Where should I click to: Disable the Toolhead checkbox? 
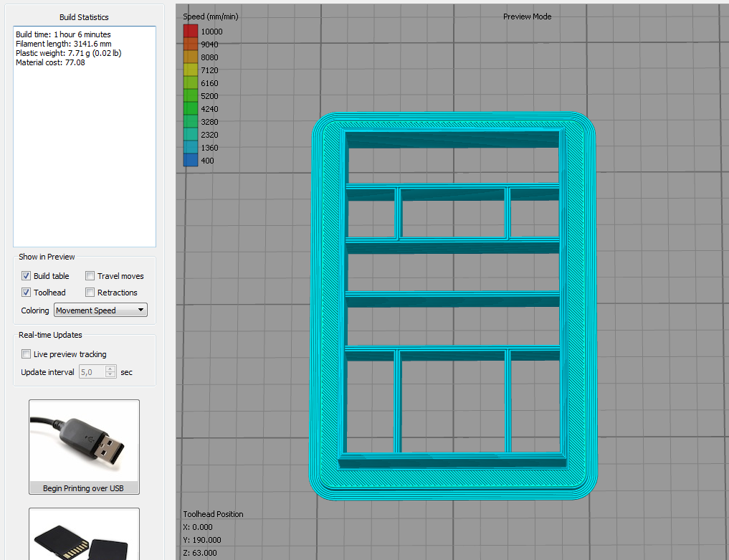(x=27, y=293)
